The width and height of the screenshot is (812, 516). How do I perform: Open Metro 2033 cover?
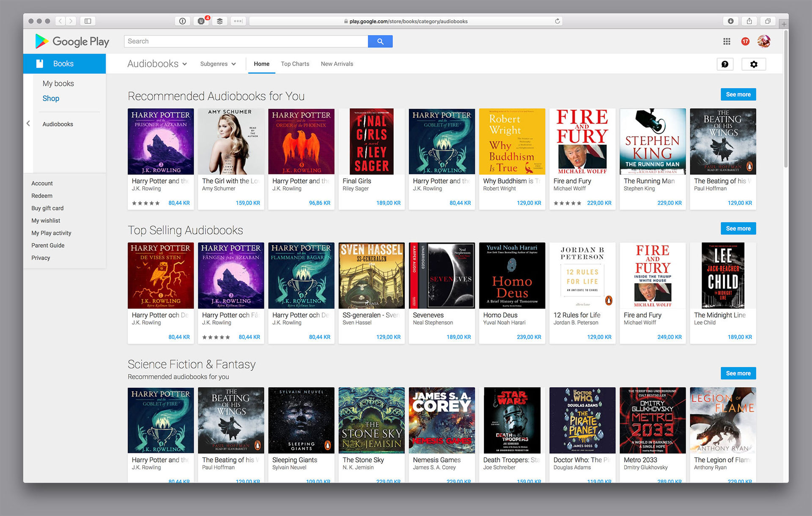[x=653, y=420]
